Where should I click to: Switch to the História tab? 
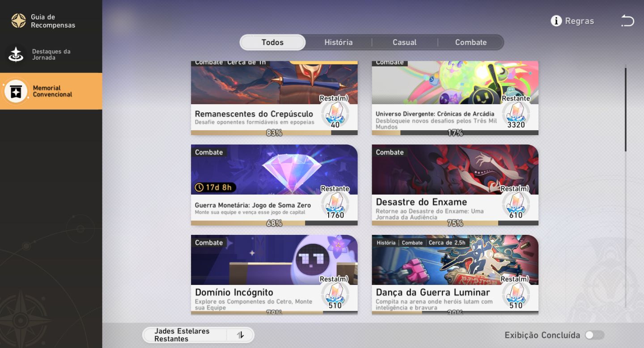pyautogui.click(x=339, y=42)
